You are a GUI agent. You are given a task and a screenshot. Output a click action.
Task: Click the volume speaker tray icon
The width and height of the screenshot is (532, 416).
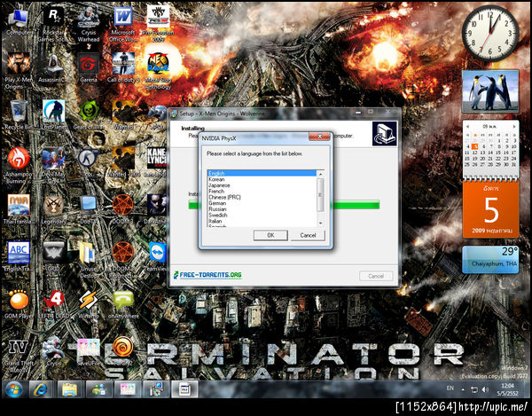[486, 389]
